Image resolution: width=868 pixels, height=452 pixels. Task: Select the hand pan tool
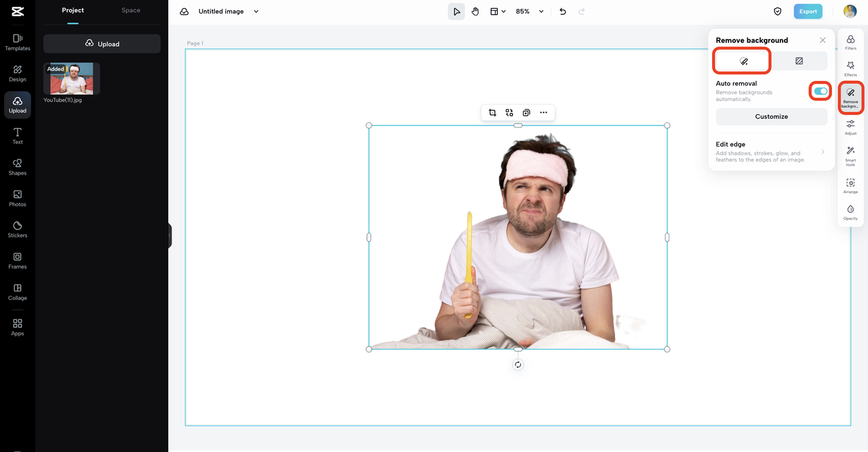click(x=475, y=12)
